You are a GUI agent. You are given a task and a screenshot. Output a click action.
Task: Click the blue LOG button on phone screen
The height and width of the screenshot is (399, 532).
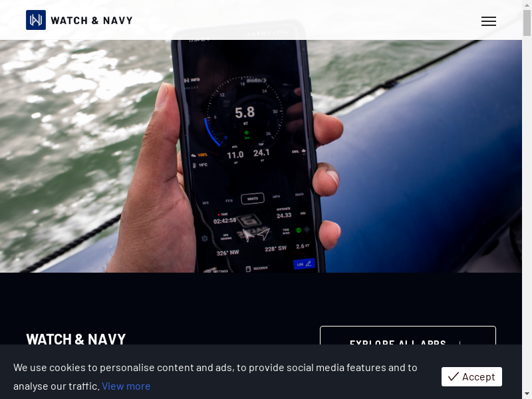tap(304, 264)
